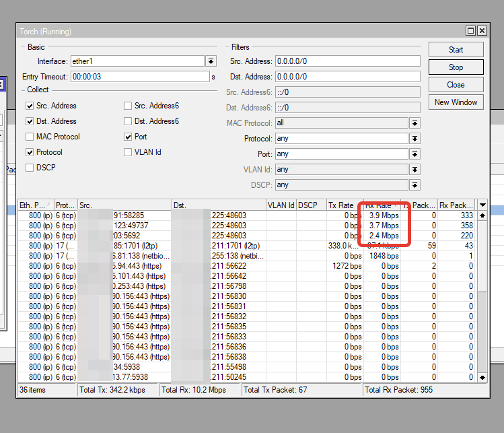The height and width of the screenshot is (433, 504).
Task: Open the DSCP filter dropdown arrow
Action: 415,185
